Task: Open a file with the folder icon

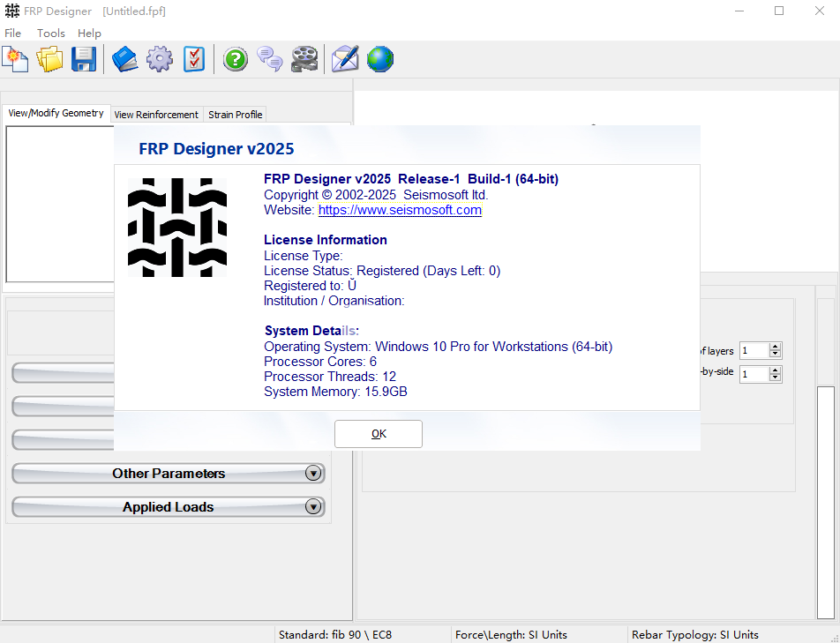Action: click(x=49, y=59)
